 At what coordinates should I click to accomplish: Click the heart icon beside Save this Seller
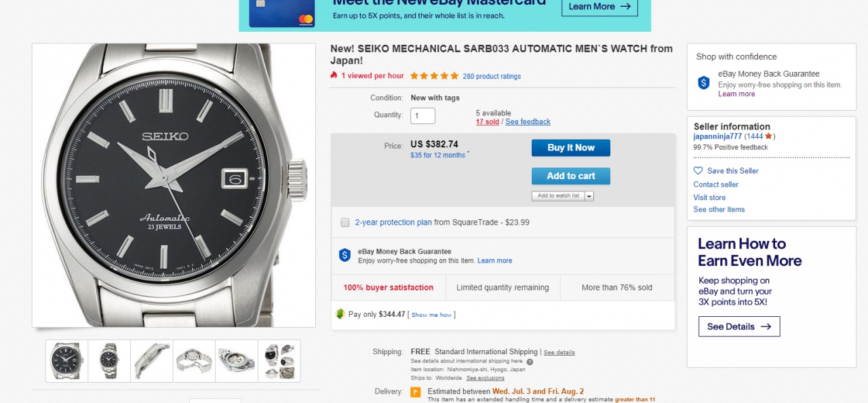[698, 171]
